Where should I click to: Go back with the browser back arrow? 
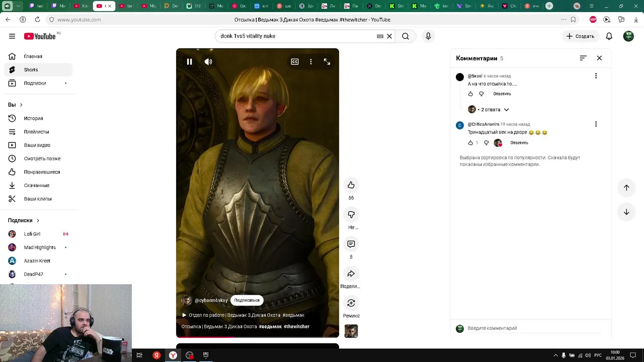[8, 20]
